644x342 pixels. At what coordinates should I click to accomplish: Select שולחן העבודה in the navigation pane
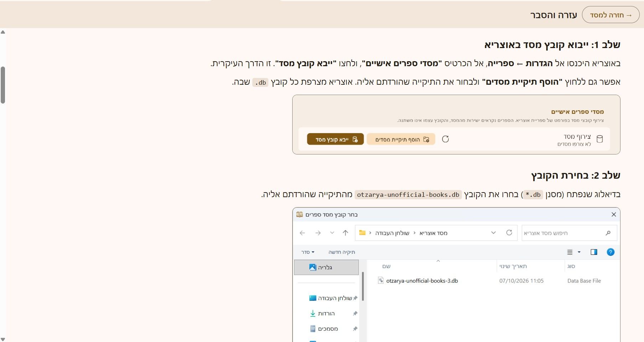(331, 298)
